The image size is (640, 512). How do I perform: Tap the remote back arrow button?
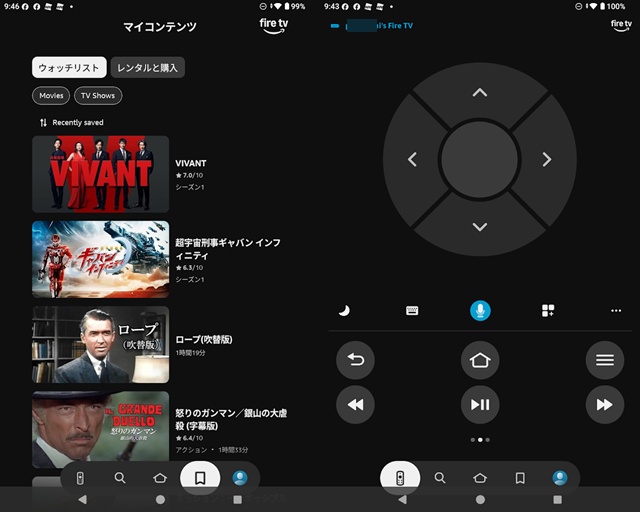(356, 360)
